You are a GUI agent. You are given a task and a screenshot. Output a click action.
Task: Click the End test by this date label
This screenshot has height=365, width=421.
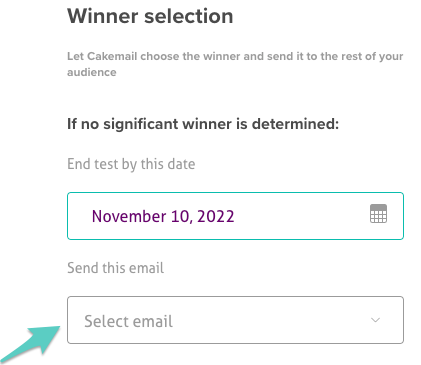(x=131, y=164)
